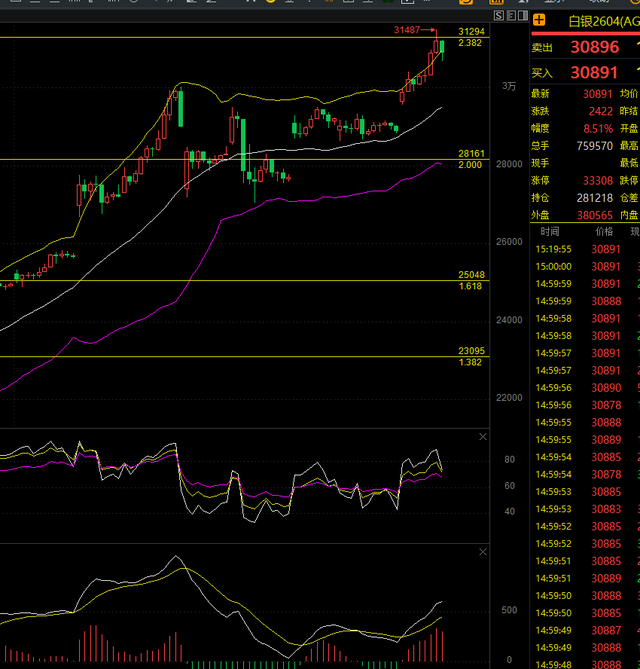Click the 卖出 price 30896
The image size is (640, 669).
tap(595, 47)
